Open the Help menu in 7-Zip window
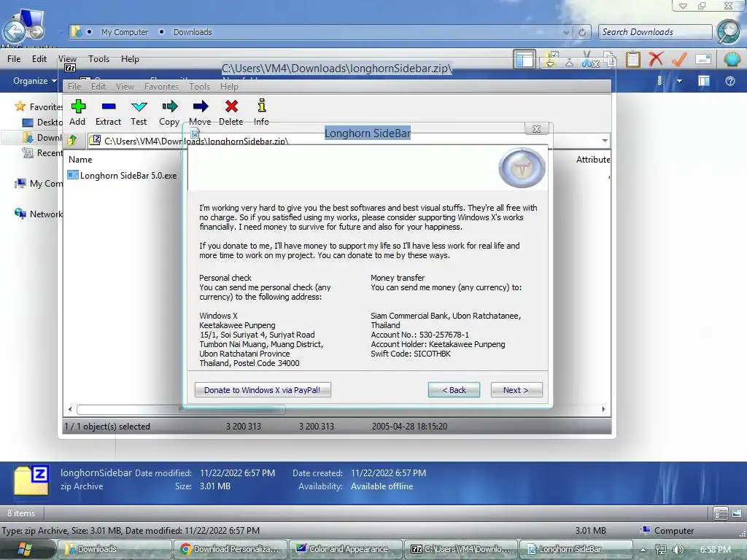747x560 pixels. pos(229,86)
